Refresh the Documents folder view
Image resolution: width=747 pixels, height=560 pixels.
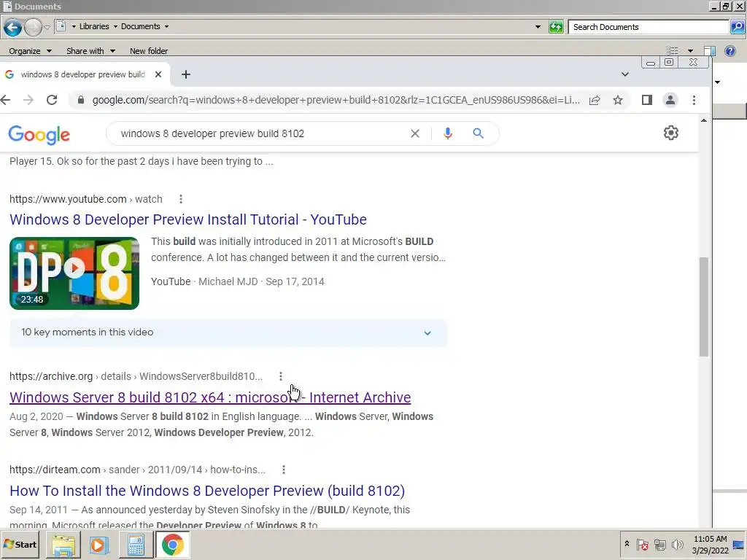click(x=555, y=27)
